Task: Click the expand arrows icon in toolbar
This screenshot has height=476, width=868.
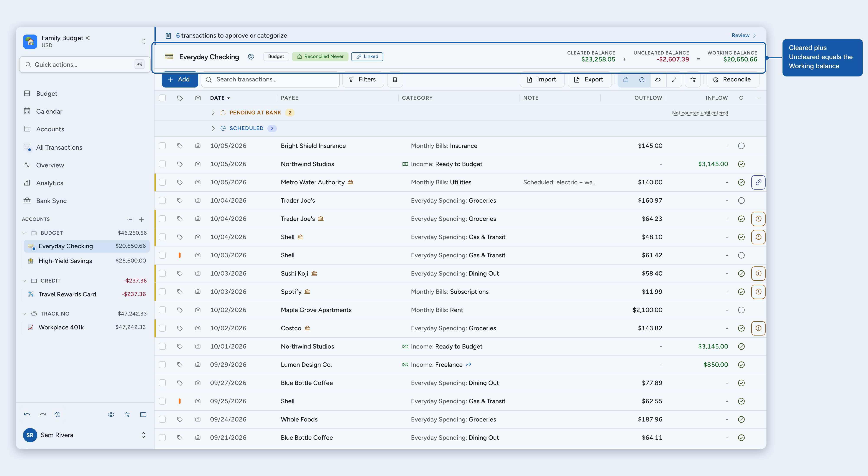Action: 674,79
